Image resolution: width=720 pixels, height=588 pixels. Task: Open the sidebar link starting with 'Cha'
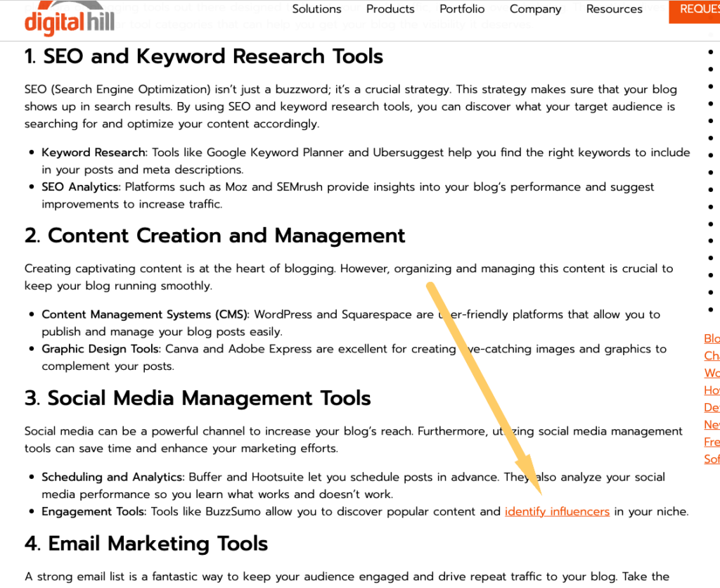pyautogui.click(x=712, y=356)
